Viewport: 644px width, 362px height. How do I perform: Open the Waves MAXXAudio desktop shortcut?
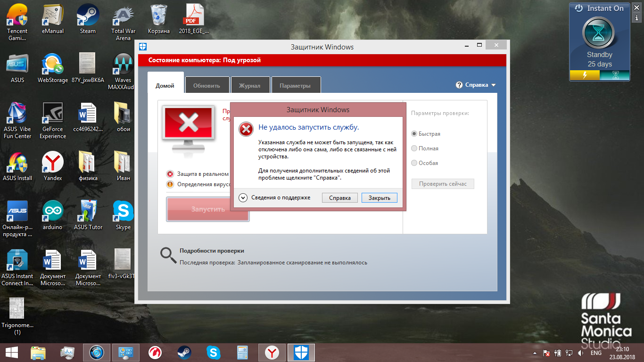pyautogui.click(x=123, y=71)
